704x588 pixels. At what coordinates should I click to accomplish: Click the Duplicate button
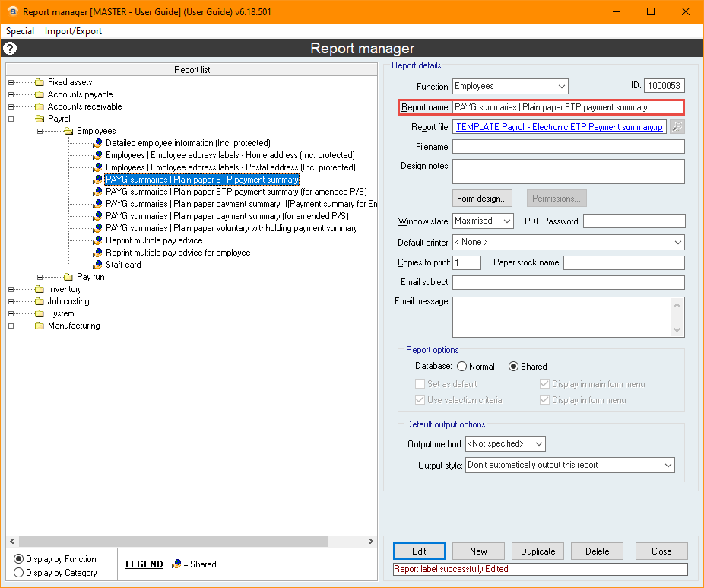click(538, 551)
